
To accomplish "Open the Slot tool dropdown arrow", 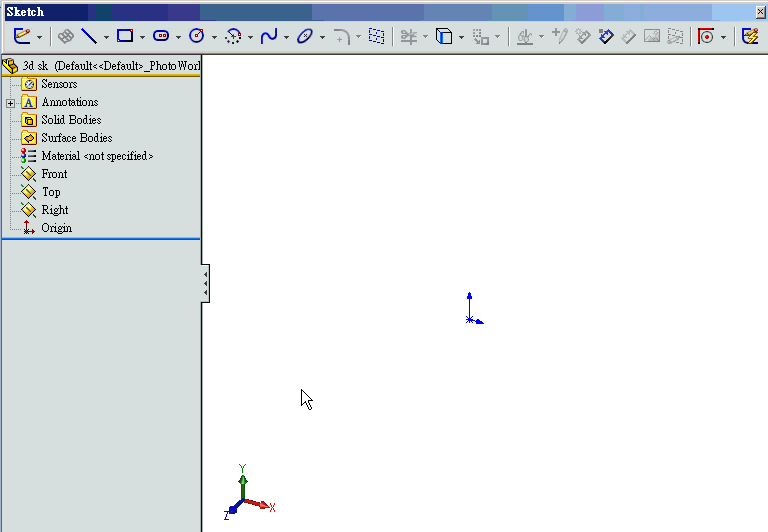I will point(178,37).
